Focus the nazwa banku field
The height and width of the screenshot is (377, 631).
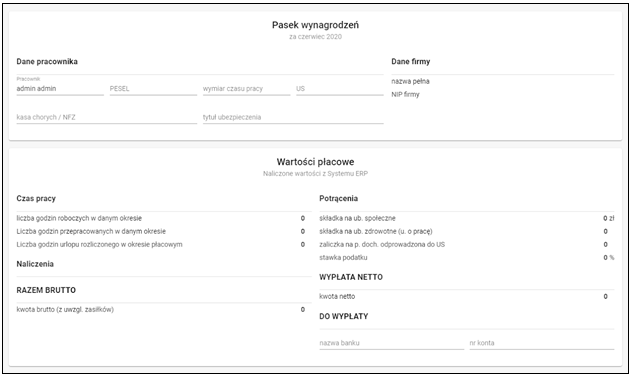(x=392, y=343)
